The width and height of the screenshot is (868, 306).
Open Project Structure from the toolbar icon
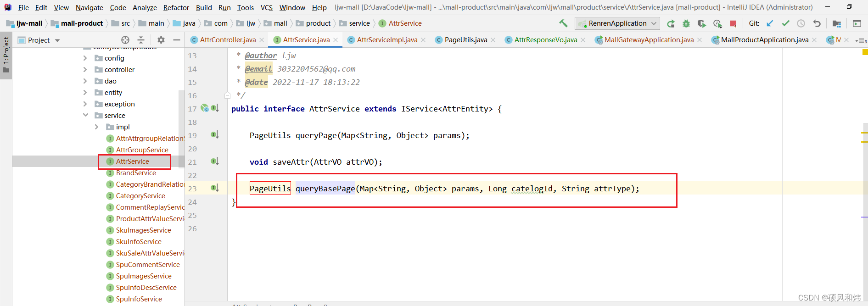(x=837, y=23)
